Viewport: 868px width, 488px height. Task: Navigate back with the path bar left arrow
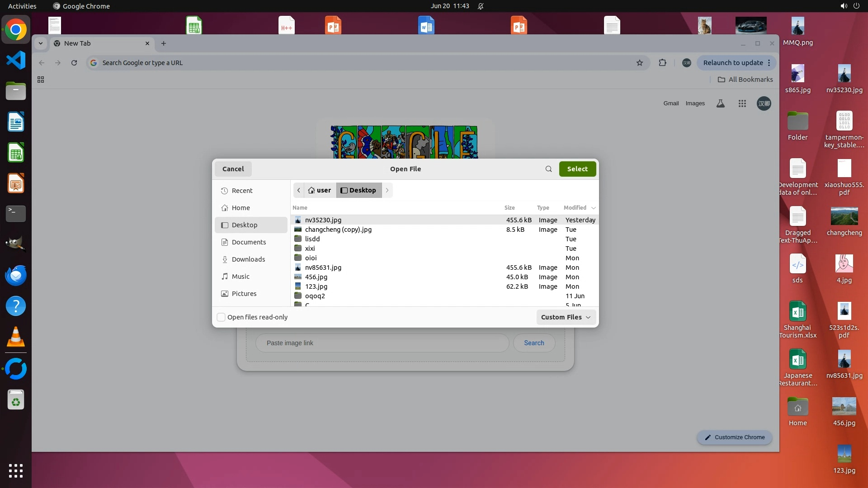[298, 190]
